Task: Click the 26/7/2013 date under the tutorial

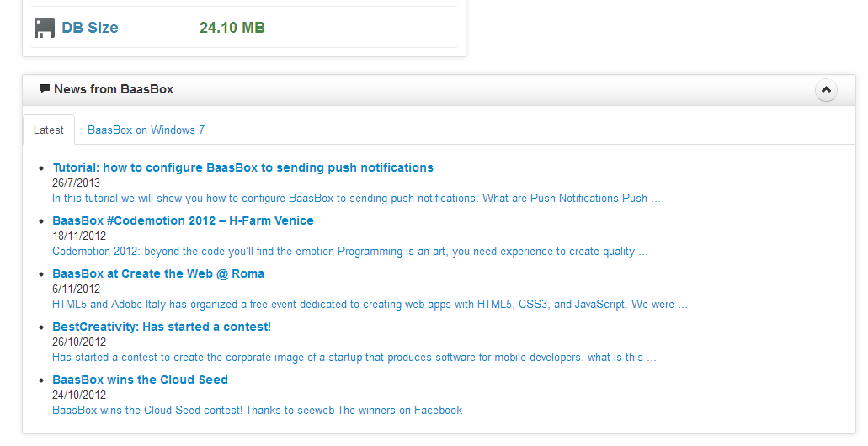Action: click(x=77, y=183)
